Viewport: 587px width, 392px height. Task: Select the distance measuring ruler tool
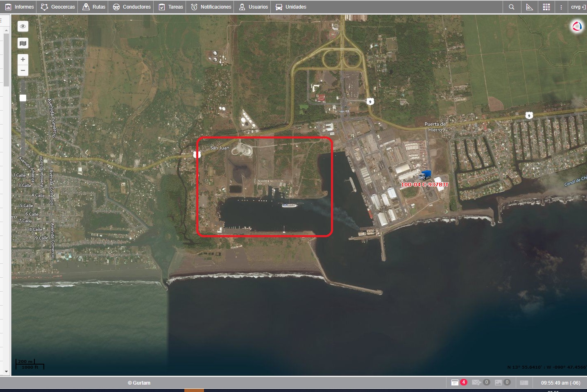529,7
